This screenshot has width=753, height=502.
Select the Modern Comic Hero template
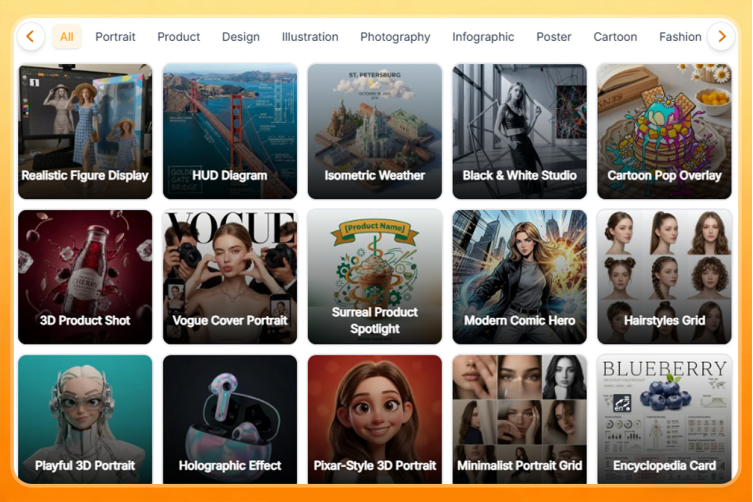pyautogui.click(x=519, y=276)
